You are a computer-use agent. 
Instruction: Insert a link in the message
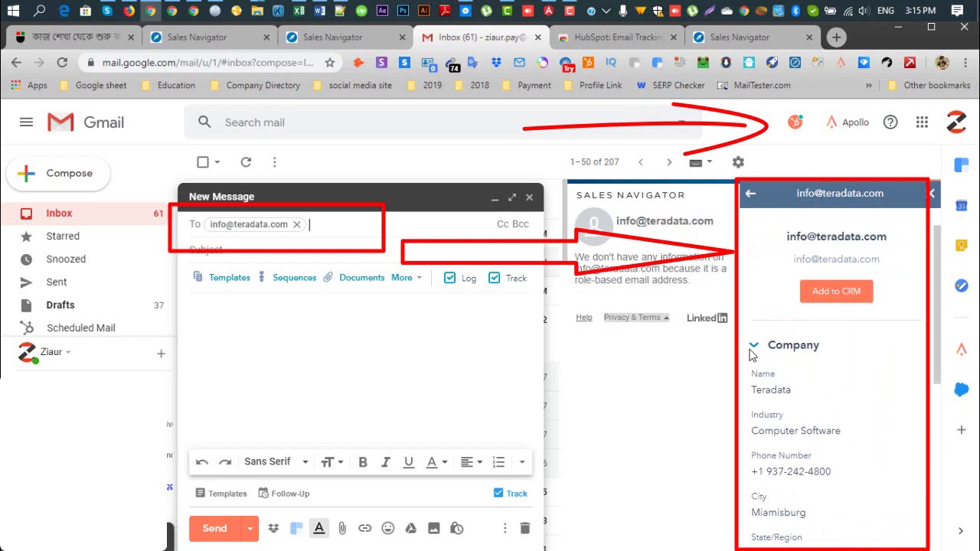[365, 528]
